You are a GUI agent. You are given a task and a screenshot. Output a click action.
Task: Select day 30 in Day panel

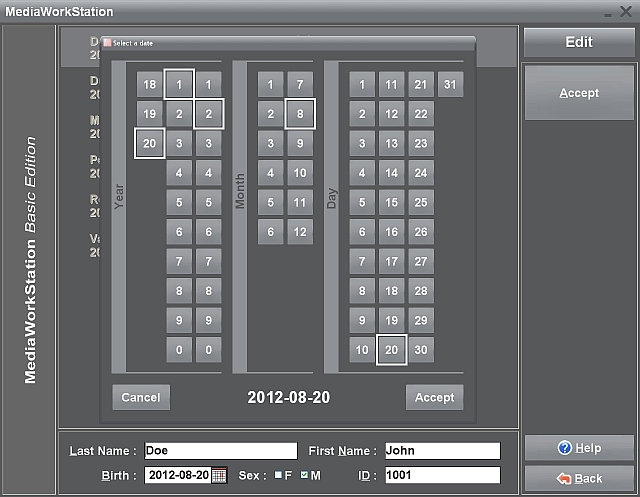421,350
